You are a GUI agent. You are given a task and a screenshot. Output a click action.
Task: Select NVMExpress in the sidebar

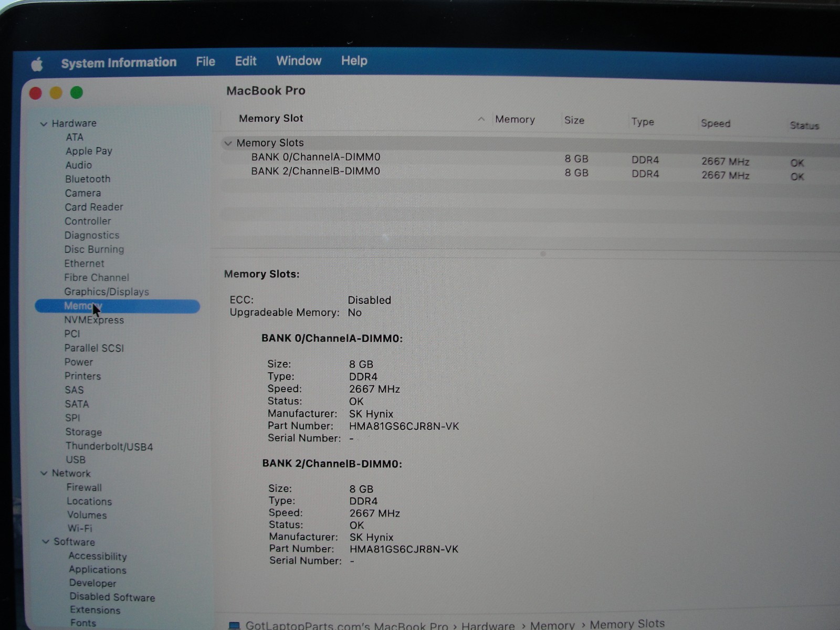pos(94,320)
